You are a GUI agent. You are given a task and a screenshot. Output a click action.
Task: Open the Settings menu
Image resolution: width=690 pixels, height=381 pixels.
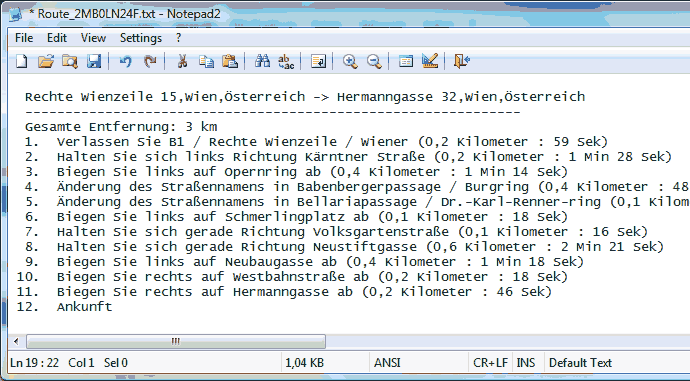click(x=141, y=38)
